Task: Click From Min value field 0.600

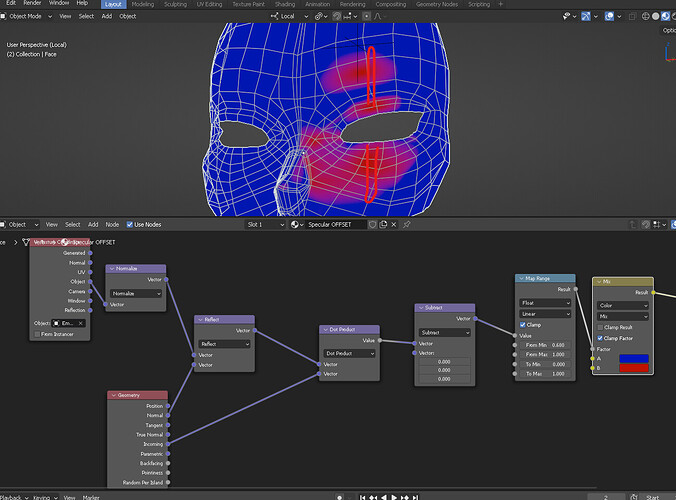Action: click(x=545, y=345)
